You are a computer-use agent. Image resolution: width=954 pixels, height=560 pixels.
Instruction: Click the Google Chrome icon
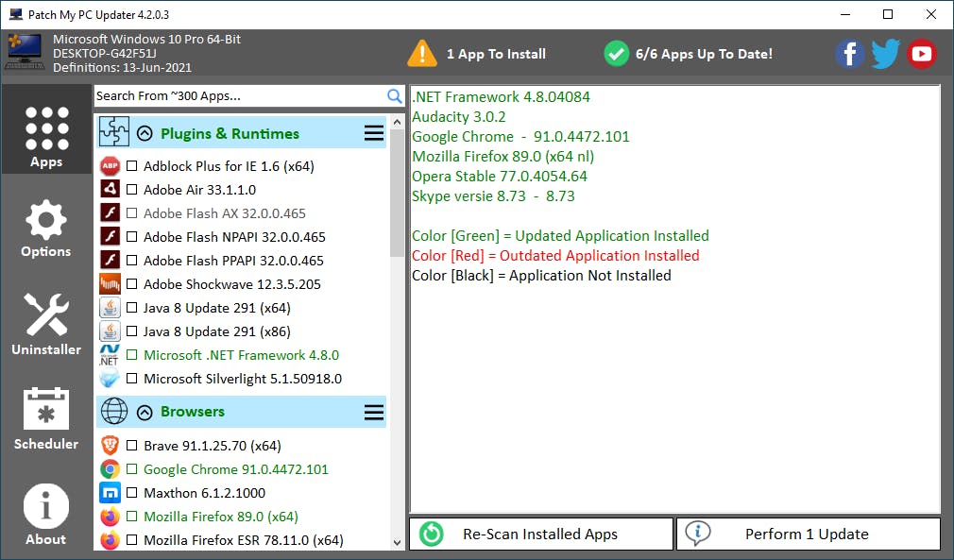pos(111,469)
